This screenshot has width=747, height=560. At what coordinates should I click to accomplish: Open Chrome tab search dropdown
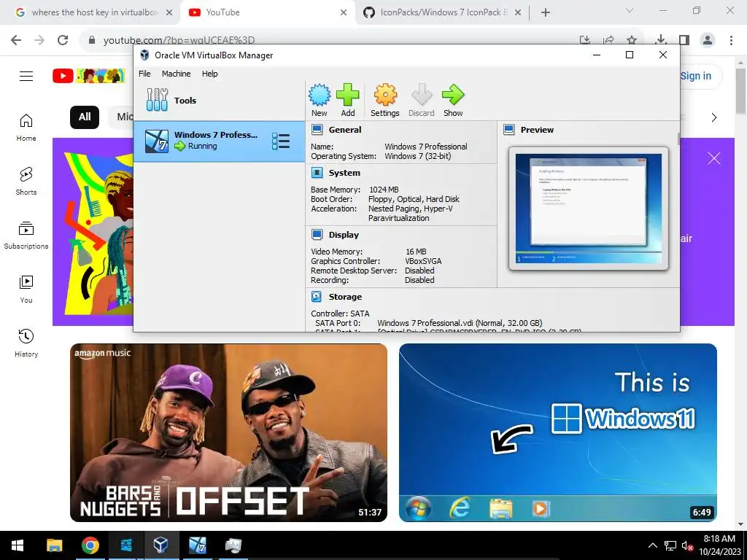click(630, 10)
